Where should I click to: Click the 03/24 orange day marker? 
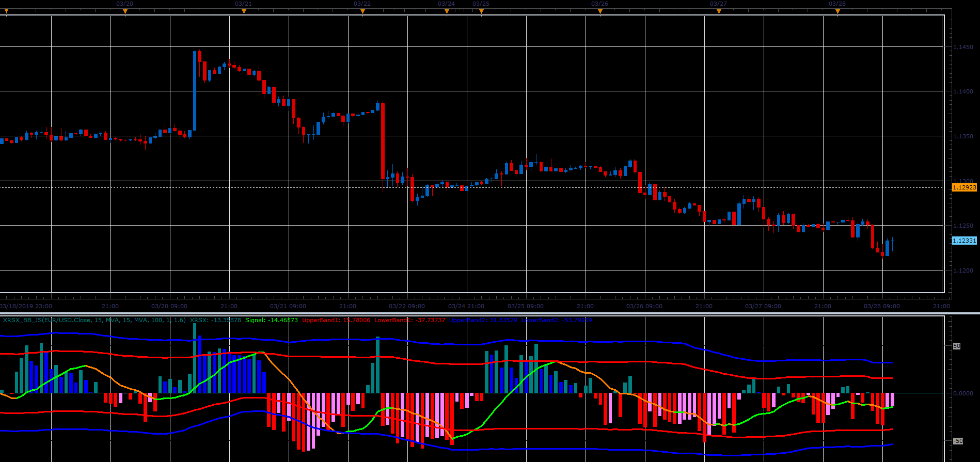point(447,12)
